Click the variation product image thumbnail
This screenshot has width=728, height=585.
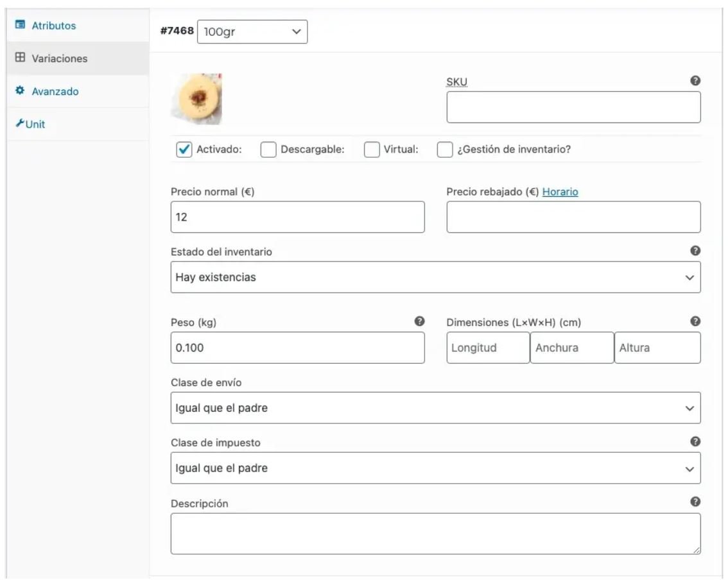(x=196, y=99)
